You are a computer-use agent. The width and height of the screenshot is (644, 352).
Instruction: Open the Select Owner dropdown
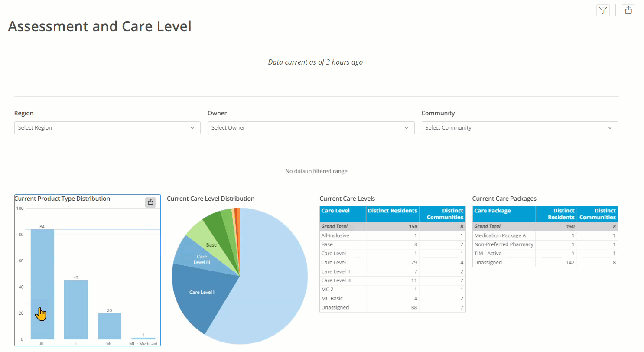pyautogui.click(x=311, y=127)
